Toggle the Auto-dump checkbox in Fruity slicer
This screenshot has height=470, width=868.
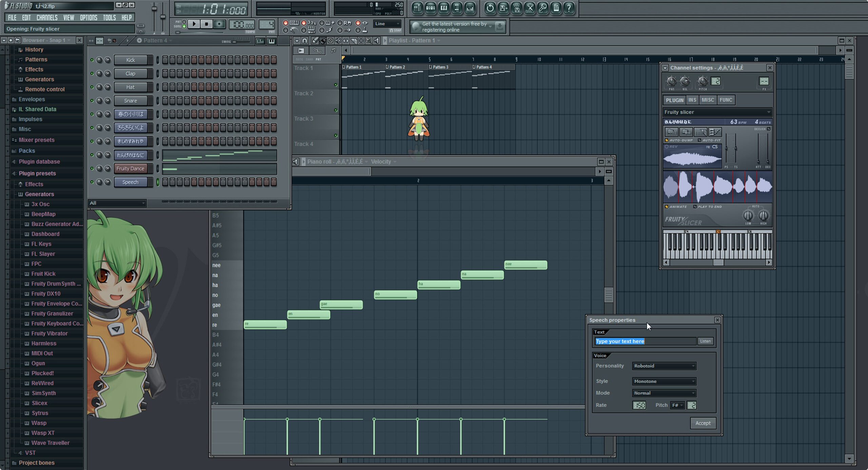(667, 140)
